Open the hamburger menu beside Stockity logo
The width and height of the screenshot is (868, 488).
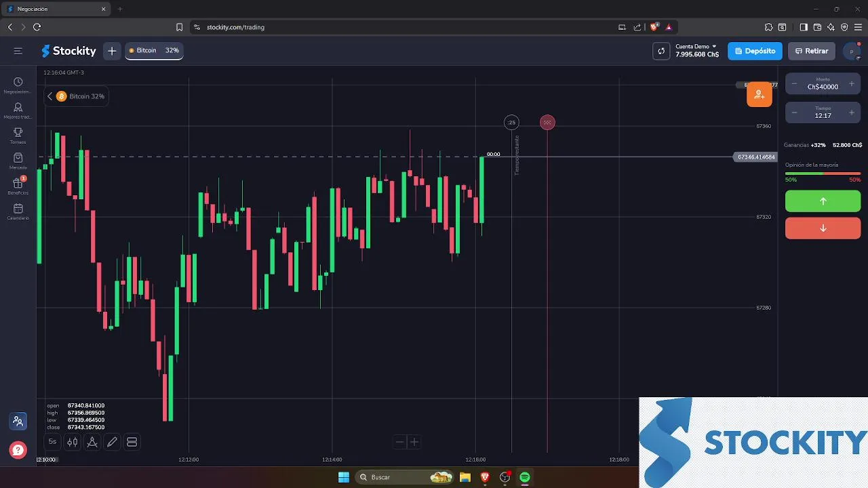pyautogui.click(x=18, y=51)
